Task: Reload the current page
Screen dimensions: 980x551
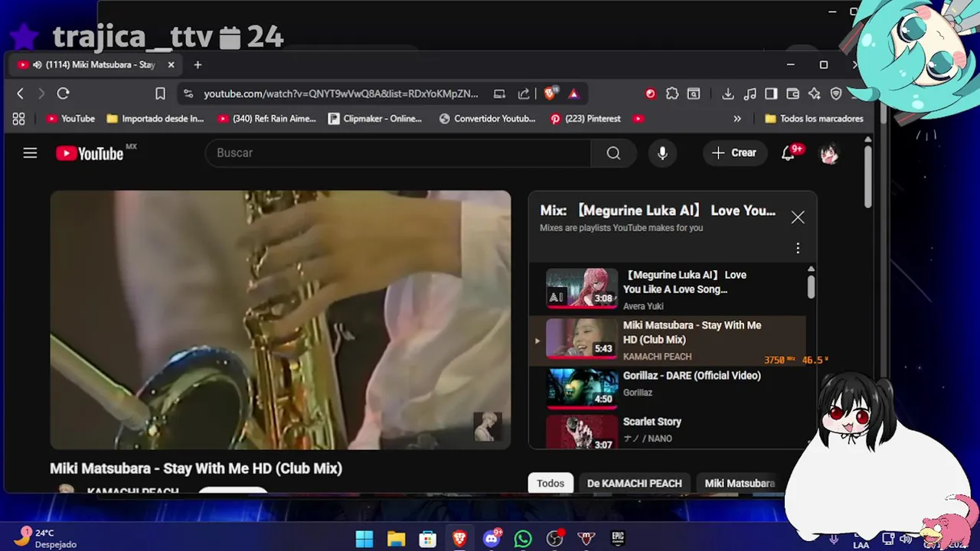Action: (x=64, y=93)
